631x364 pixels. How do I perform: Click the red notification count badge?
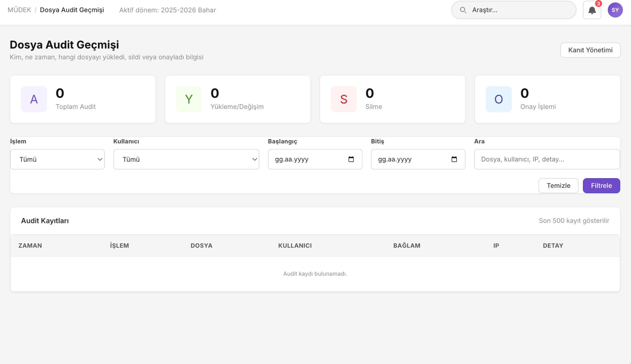(598, 4)
